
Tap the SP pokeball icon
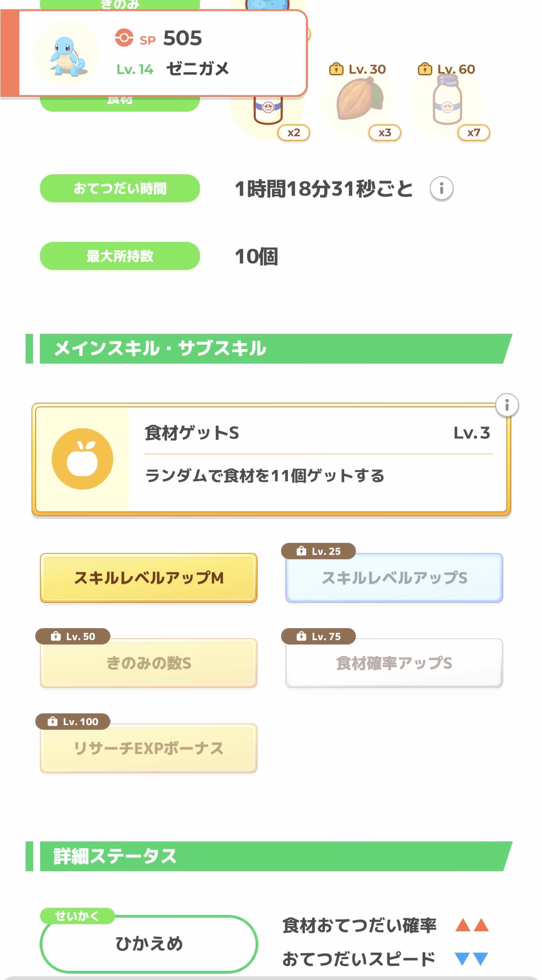click(124, 38)
